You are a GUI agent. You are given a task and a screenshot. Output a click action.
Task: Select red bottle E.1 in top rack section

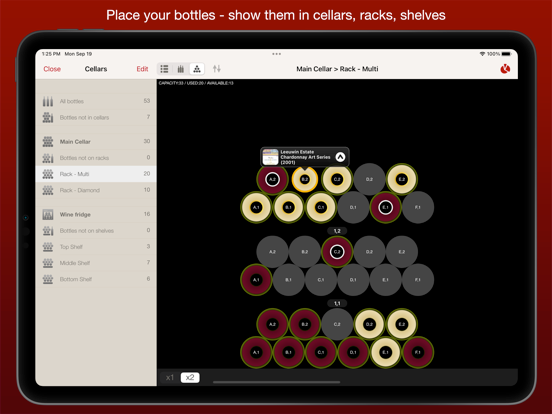(385, 207)
